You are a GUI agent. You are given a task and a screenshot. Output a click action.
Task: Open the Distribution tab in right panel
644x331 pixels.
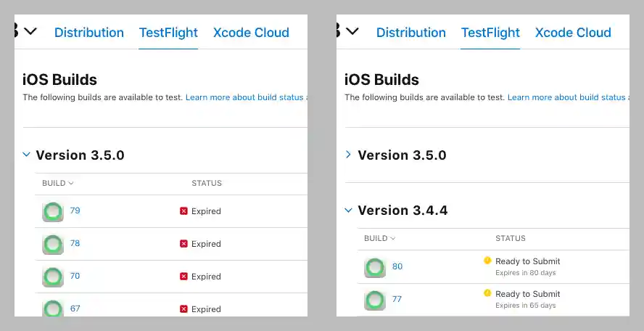[411, 33]
